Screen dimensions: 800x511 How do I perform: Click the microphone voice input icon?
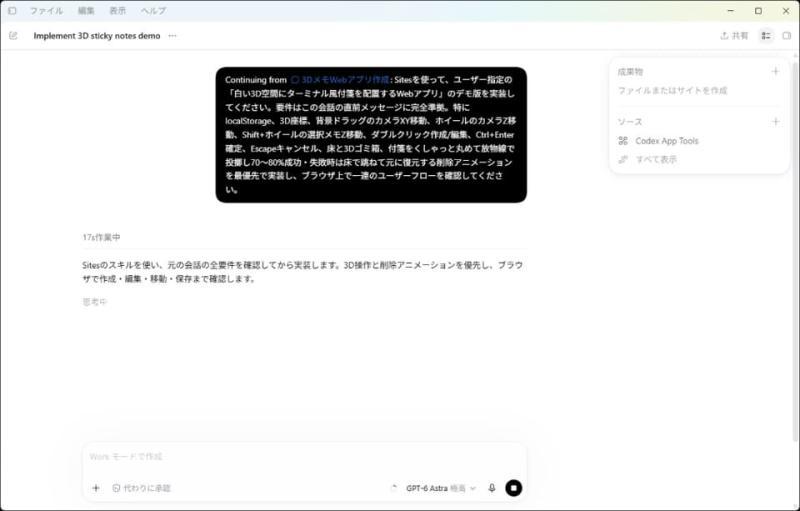pyautogui.click(x=492, y=488)
